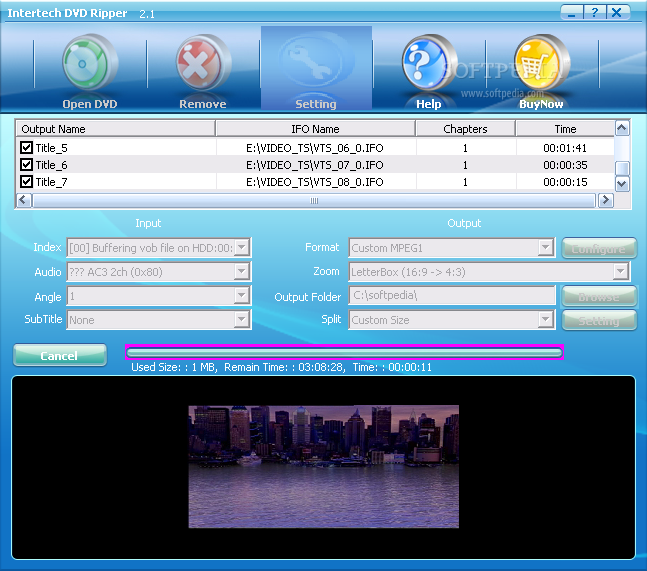Uncheck the Title_5 checkbox

[x=26, y=147]
